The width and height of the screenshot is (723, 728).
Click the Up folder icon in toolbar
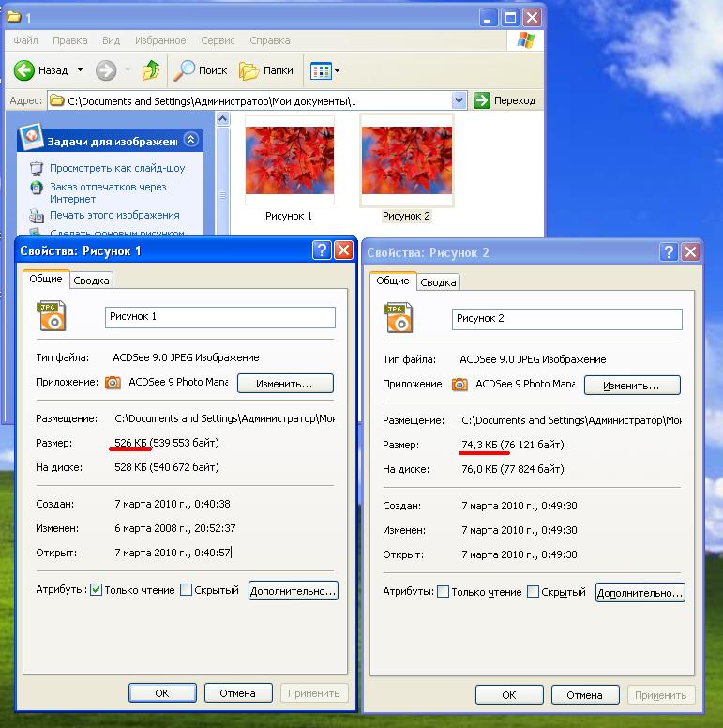pyautogui.click(x=151, y=70)
